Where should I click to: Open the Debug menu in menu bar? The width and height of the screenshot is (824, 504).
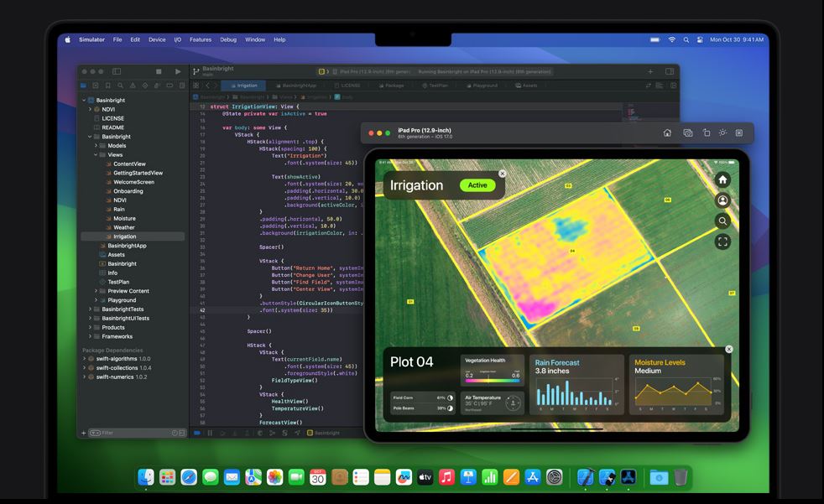[x=227, y=39]
